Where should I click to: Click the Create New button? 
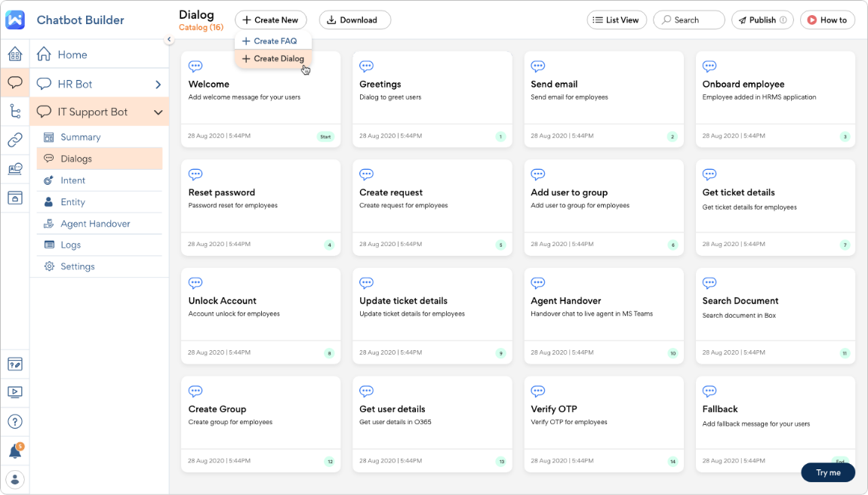click(271, 20)
